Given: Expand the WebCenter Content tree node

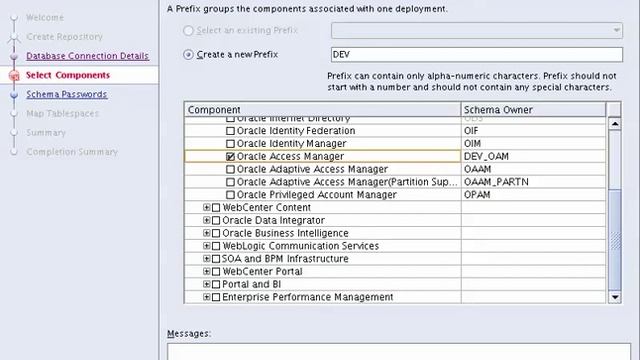Looking at the screenshot, I should pyautogui.click(x=207, y=207).
